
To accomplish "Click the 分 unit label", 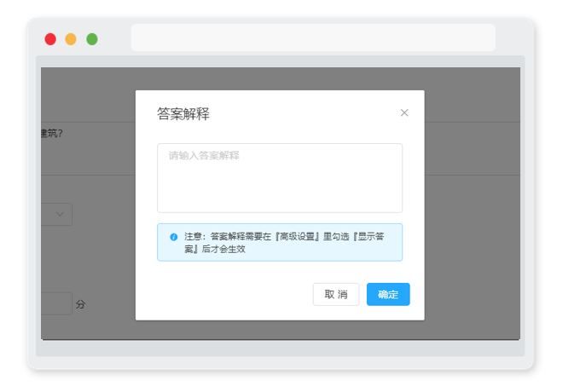I will [x=80, y=304].
